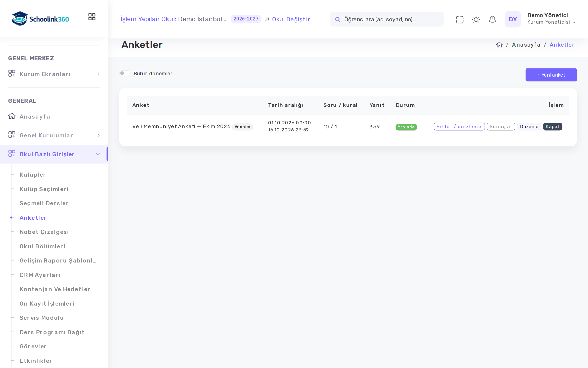The height and width of the screenshot is (368, 588).
Task: Click Anasayfa in the breadcrumb
Action: tap(526, 45)
